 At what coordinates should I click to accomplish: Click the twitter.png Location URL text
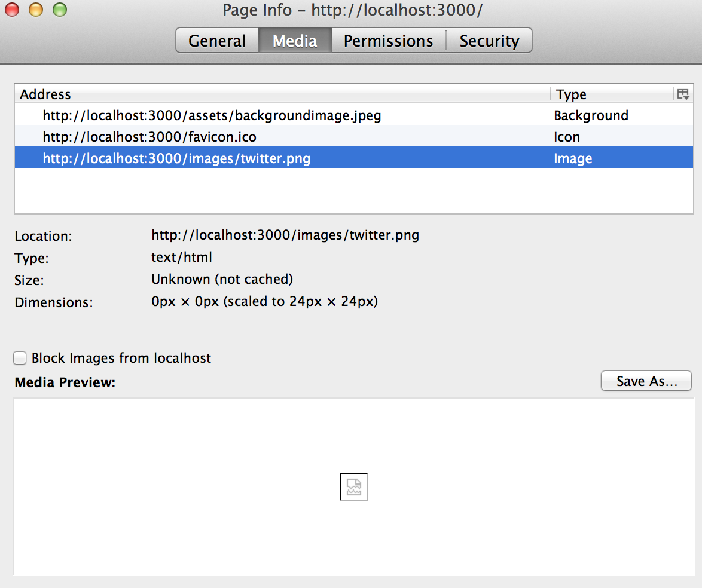point(285,235)
